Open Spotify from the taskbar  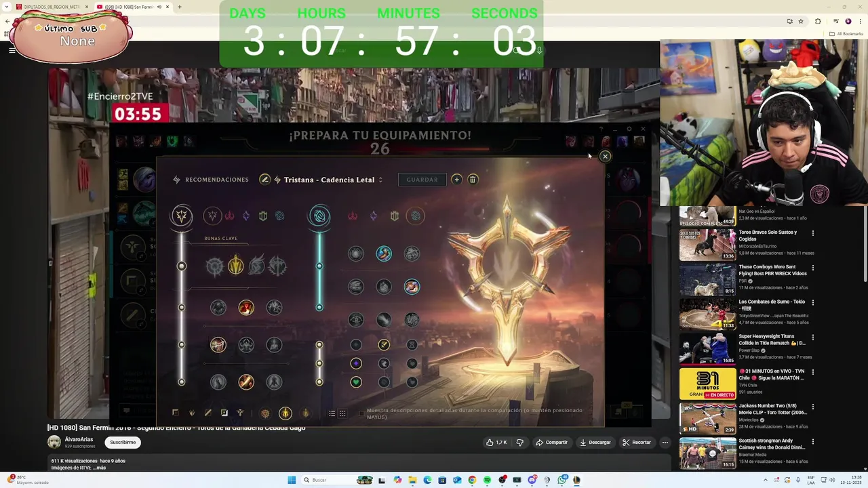point(487,480)
